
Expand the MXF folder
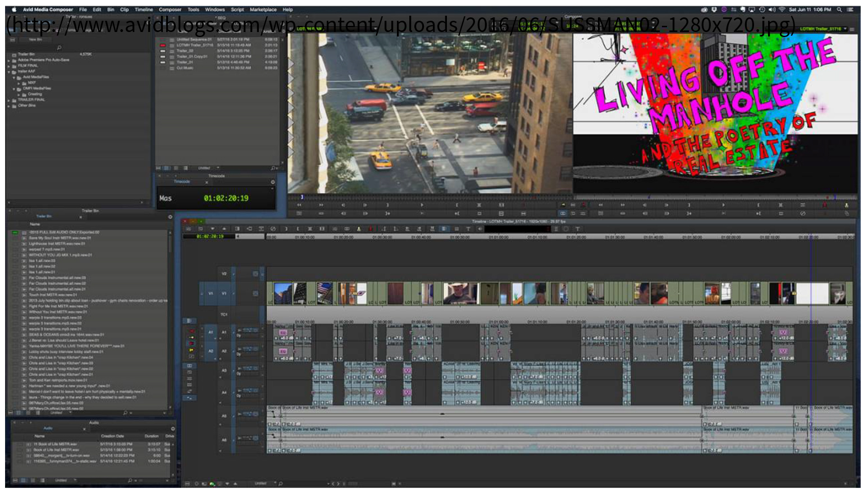20,83
